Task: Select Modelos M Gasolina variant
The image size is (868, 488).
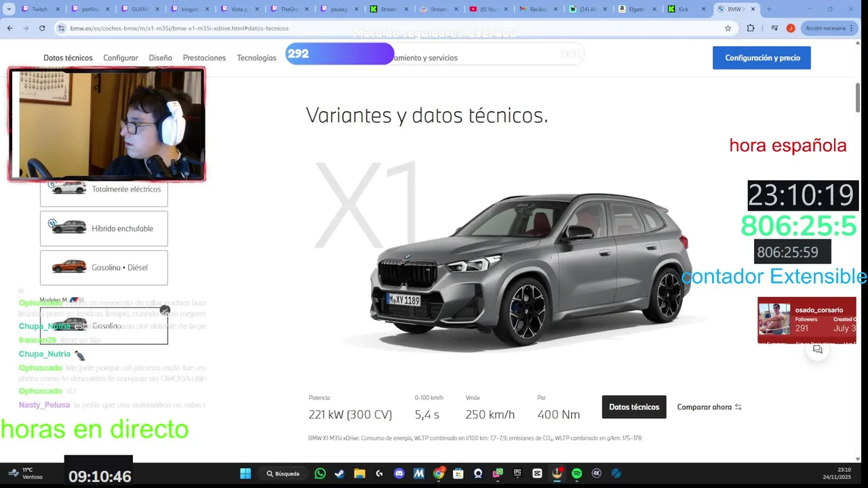Action: [104, 326]
